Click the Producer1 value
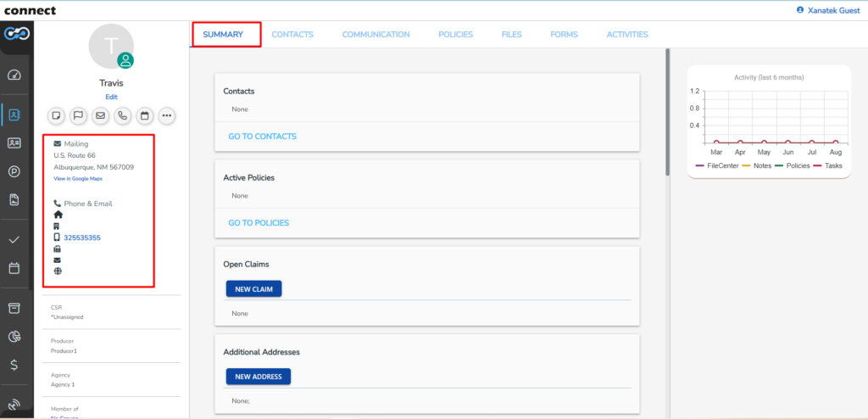The image size is (868, 419). [x=63, y=351]
